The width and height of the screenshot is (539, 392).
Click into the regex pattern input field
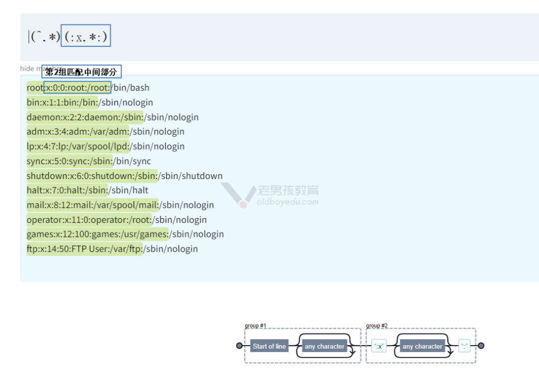click(x=279, y=37)
